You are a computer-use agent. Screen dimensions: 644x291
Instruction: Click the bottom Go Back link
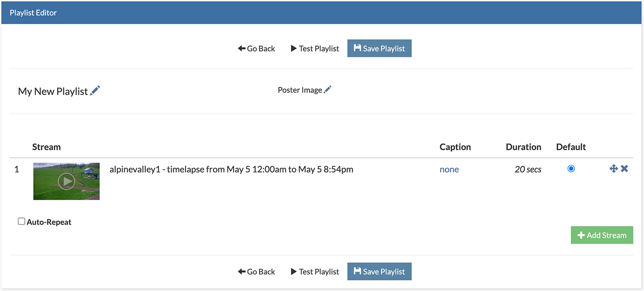[257, 271]
